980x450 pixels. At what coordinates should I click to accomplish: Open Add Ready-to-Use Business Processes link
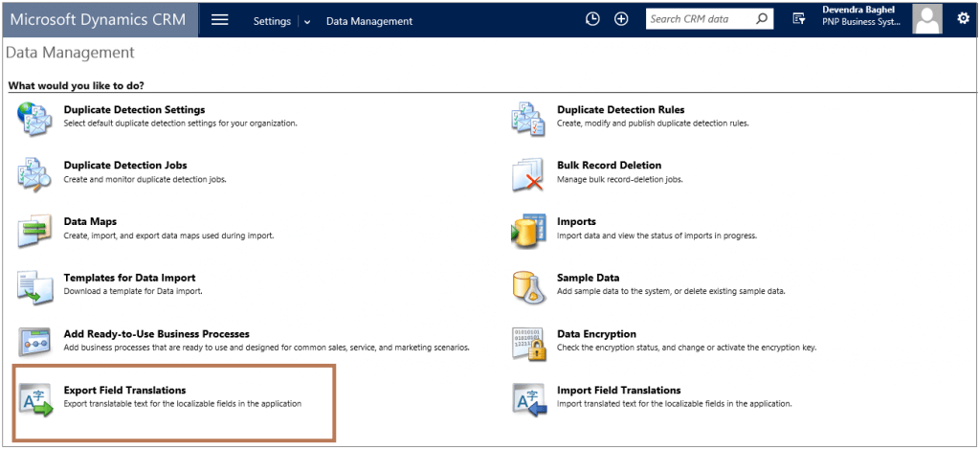pyautogui.click(x=156, y=334)
